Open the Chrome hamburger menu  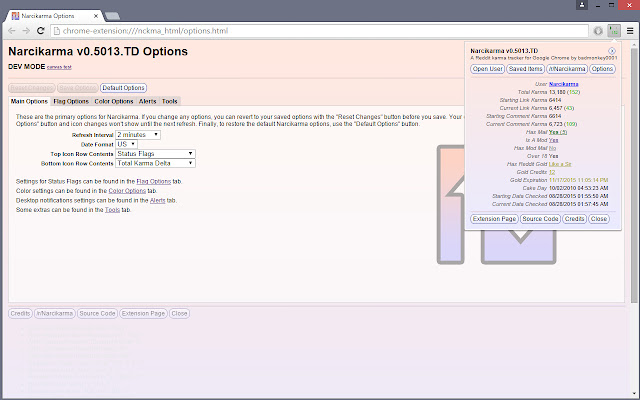coord(630,31)
